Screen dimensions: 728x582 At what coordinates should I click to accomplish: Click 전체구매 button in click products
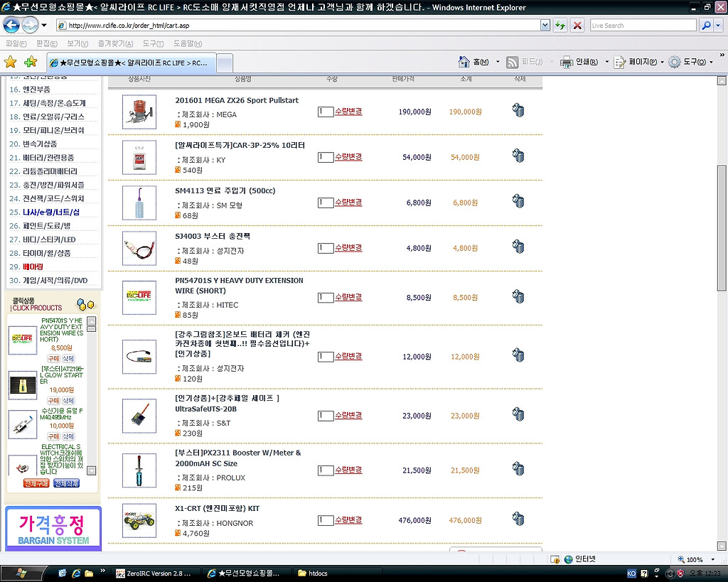[x=36, y=483]
